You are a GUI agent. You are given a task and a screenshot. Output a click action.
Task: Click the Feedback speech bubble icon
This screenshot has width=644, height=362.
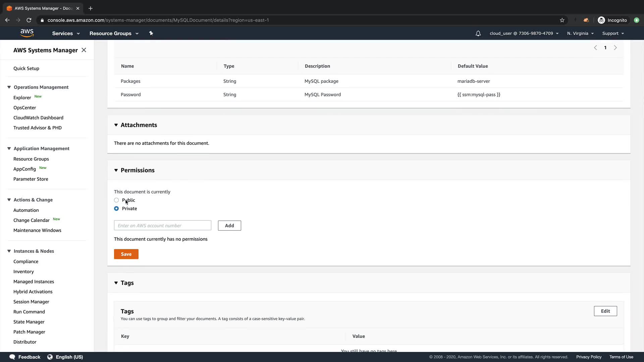coord(12,357)
